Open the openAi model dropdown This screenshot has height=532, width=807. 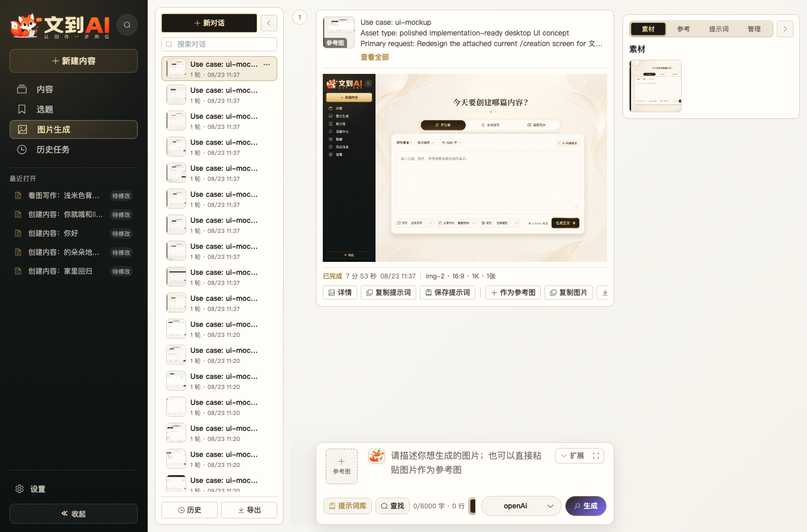click(x=521, y=506)
